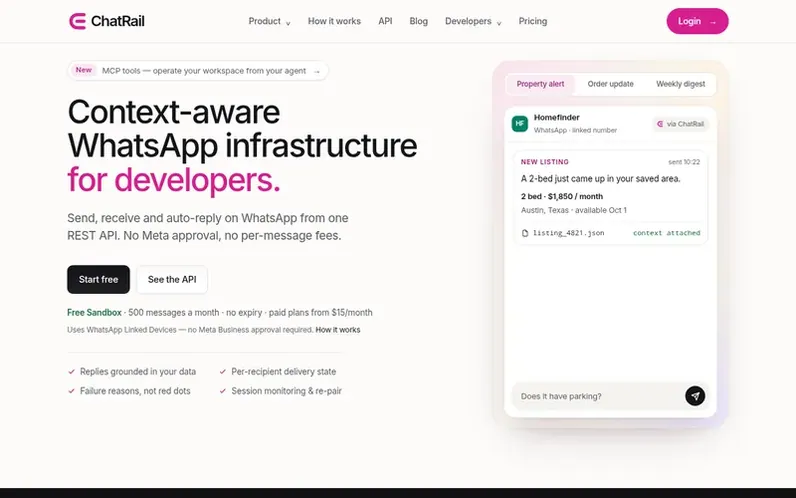Click checkmark beside Session monitoring & re-pair
Image resolution: width=796 pixels, height=498 pixels.
pyautogui.click(x=222, y=391)
